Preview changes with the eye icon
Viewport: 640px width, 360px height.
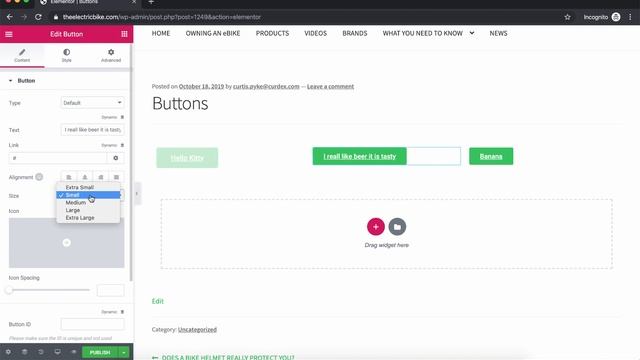pyautogui.click(x=74, y=352)
